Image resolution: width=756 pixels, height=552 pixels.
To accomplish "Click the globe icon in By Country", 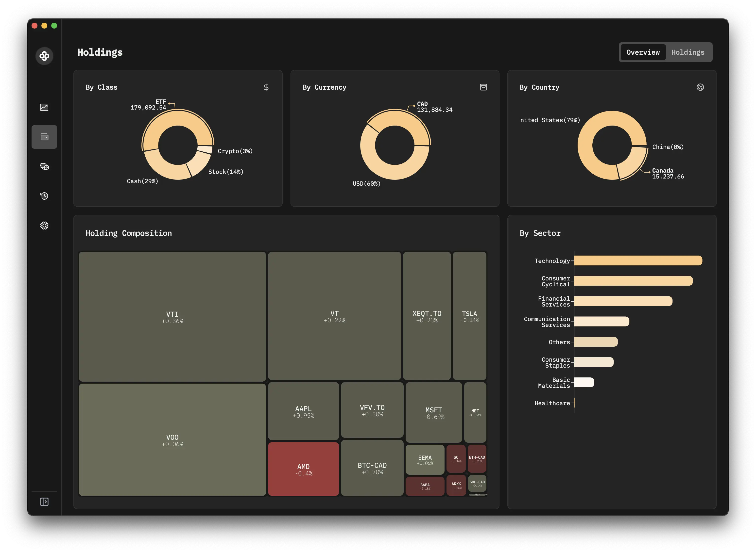I will pos(700,87).
